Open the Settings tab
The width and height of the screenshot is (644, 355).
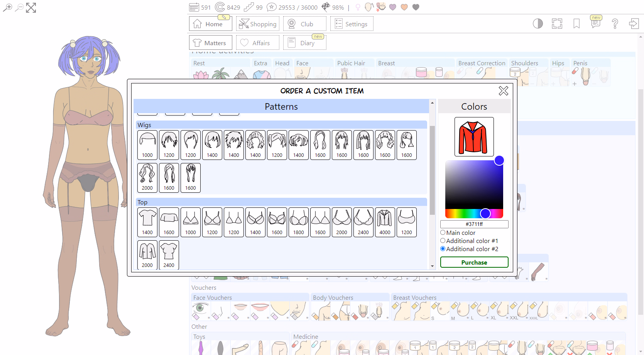point(352,24)
